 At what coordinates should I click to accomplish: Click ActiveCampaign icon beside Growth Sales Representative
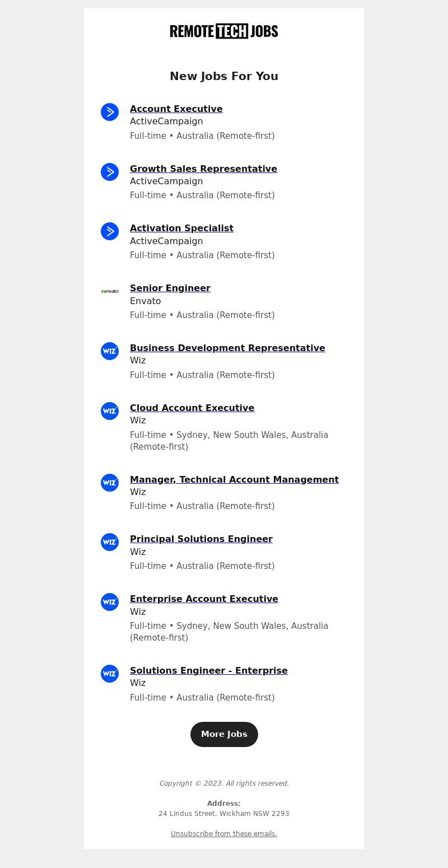coord(110,172)
